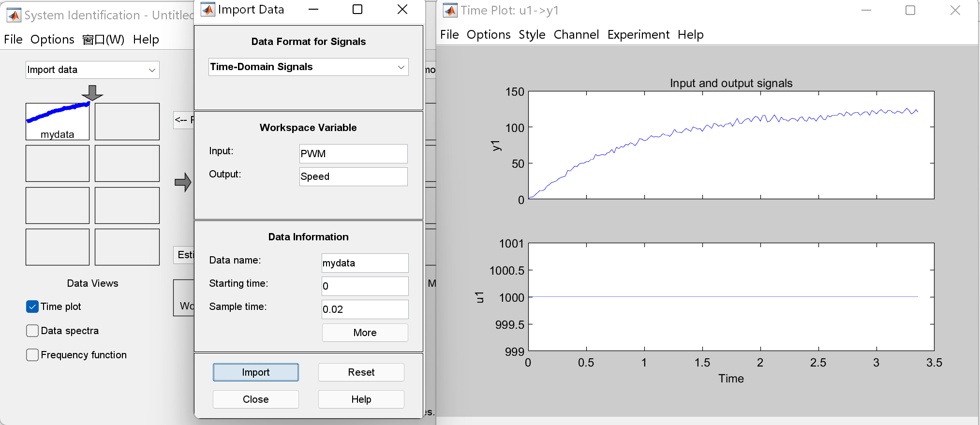The width and height of the screenshot is (980, 425).
Task: Click the Close button in Import Data
Action: coord(256,399)
